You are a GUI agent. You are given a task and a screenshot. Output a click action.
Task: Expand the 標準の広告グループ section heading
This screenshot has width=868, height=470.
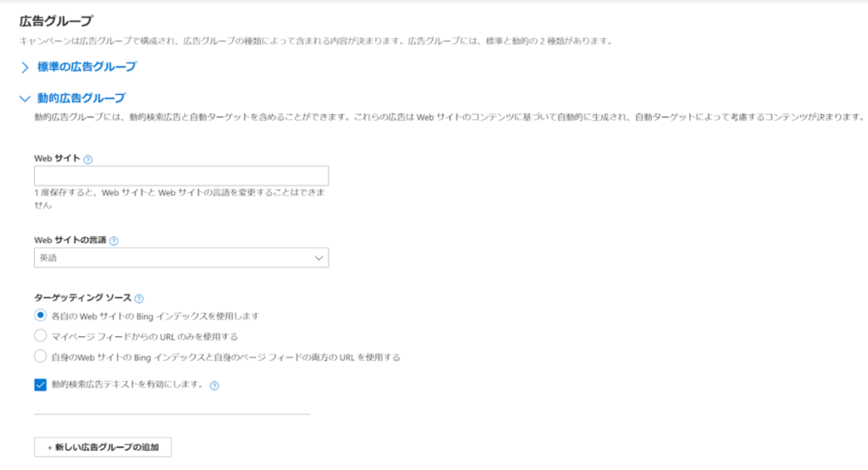tap(86, 66)
